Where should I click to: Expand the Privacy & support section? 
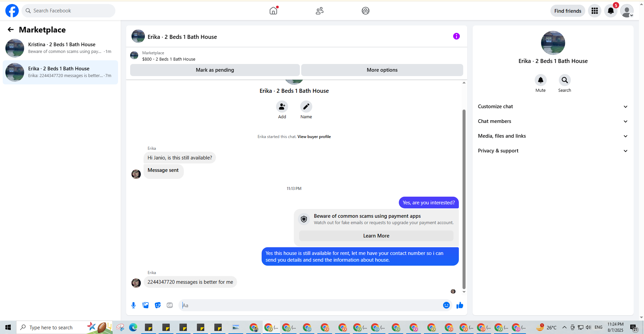pos(553,151)
